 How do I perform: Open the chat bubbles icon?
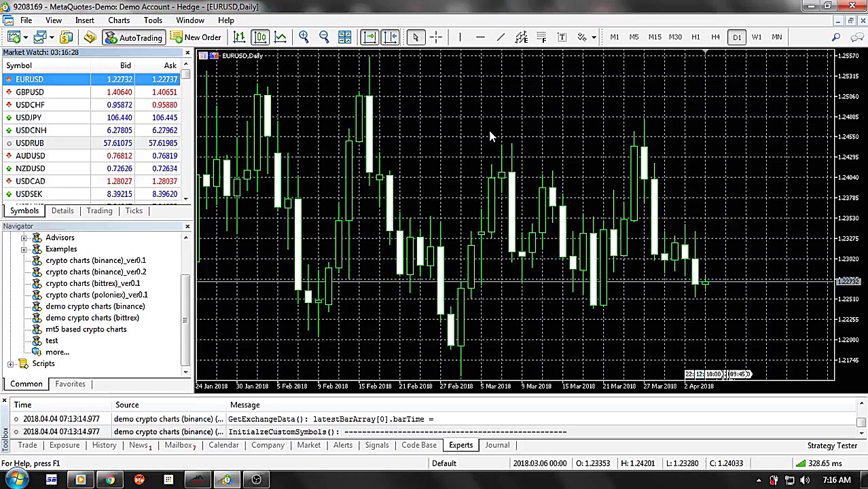(855, 37)
